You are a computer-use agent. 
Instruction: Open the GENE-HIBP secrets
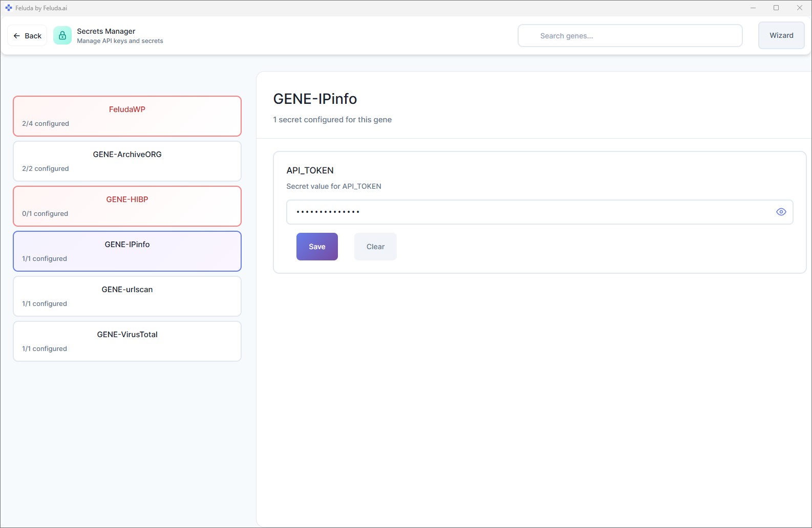pos(127,206)
